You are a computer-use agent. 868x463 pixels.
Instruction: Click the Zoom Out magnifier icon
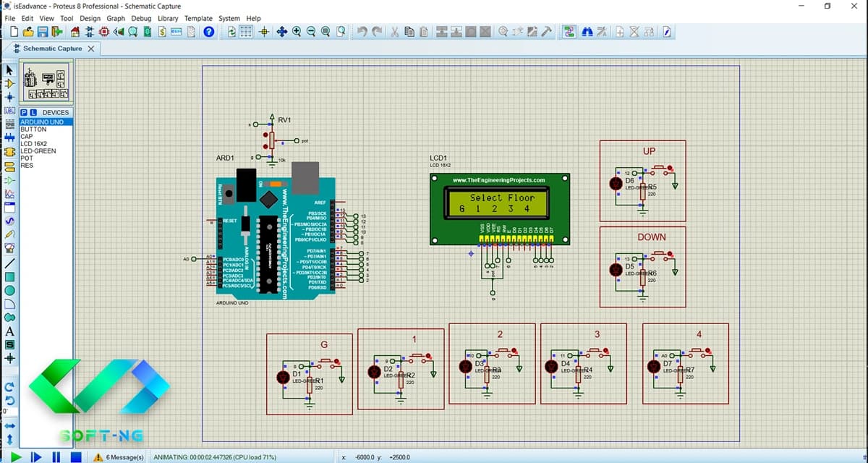pos(311,32)
